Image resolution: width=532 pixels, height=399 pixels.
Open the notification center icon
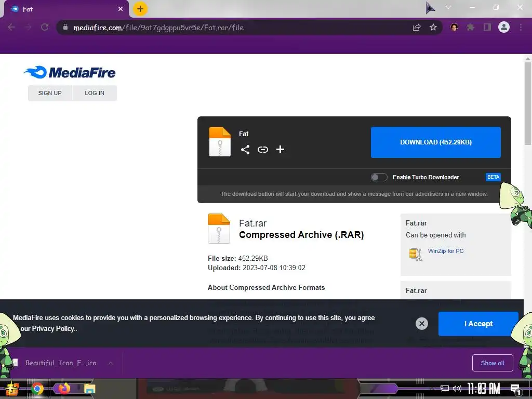(x=516, y=390)
